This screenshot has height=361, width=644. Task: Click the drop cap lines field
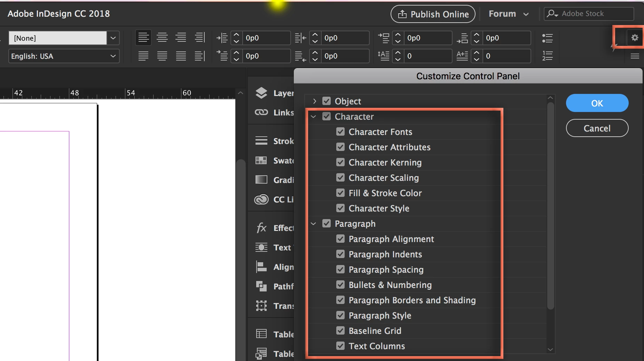tap(428, 56)
